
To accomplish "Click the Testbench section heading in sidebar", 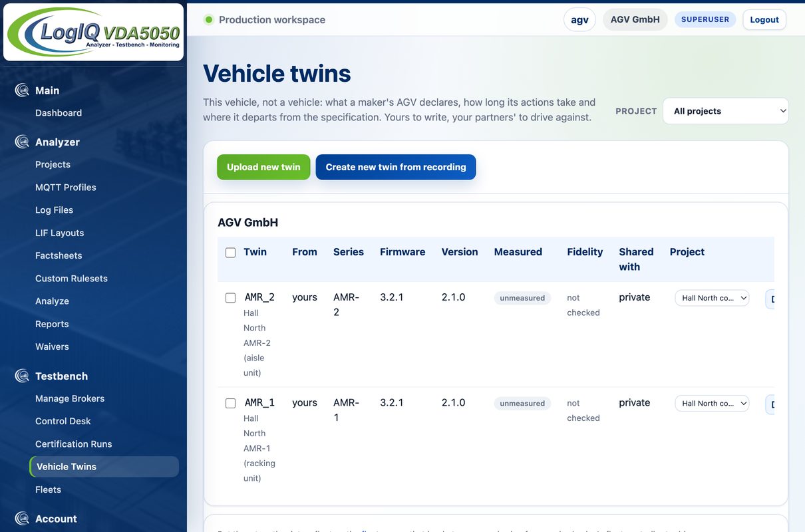I will (x=61, y=376).
